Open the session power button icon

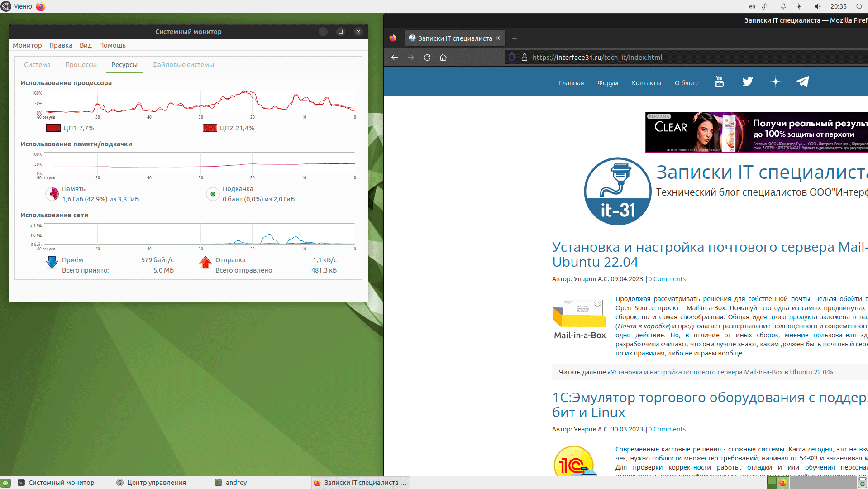[x=859, y=6]
